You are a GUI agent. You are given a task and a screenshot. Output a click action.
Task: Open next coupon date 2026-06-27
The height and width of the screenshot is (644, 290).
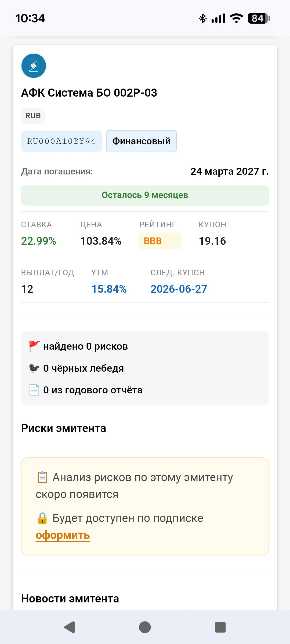point(179,289)
